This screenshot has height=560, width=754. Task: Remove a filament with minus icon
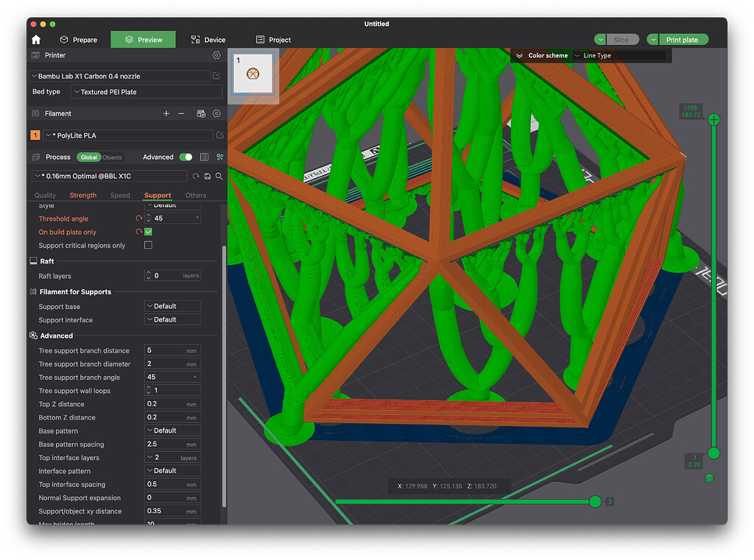(181, 113)
